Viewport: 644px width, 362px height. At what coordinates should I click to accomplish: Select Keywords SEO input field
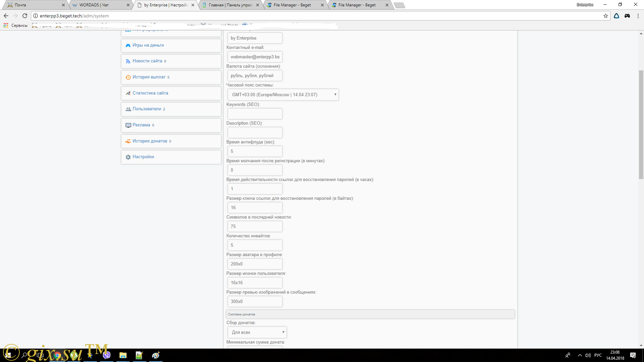(254, 113)
